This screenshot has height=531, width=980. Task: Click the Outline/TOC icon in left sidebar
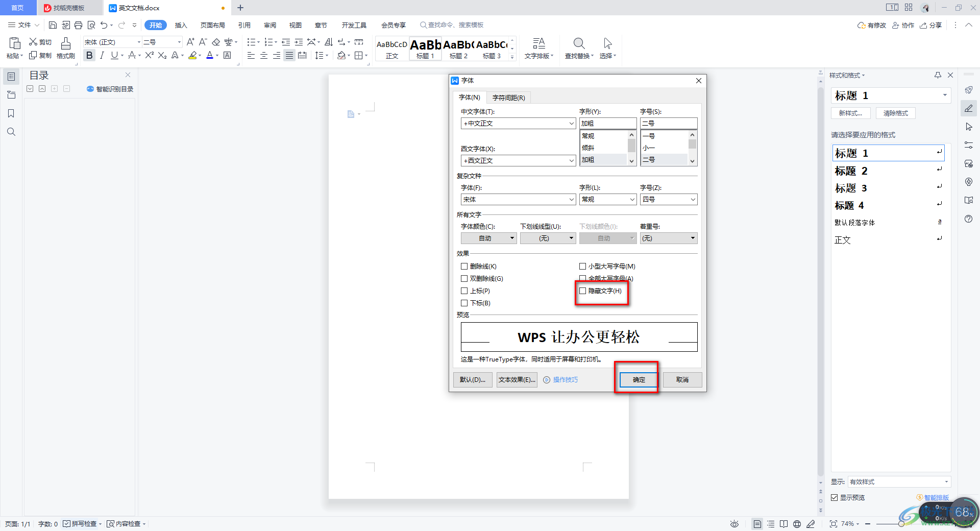(11, 77)
